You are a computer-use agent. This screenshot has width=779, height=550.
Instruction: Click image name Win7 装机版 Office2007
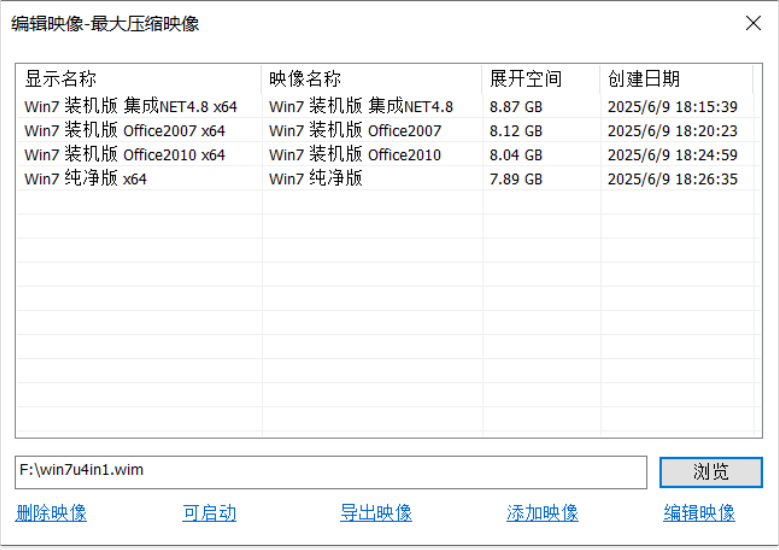[355, 131]
